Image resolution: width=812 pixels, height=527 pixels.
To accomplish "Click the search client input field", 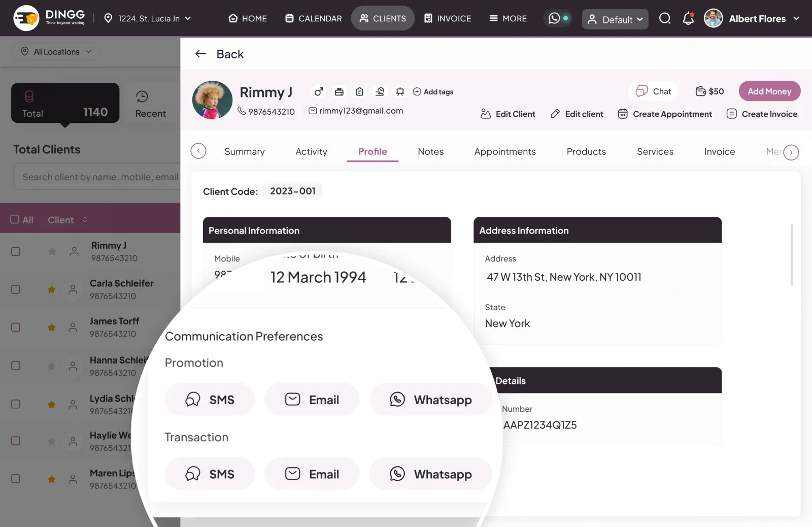I will point(97,177).
